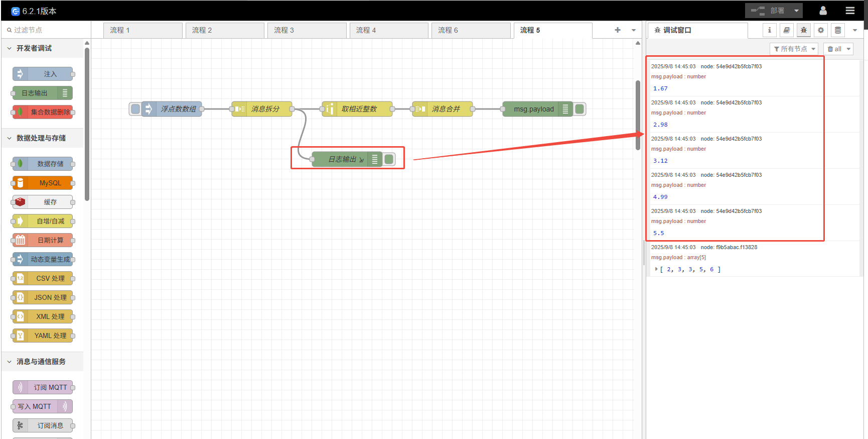868x439 pixels.
Task: Click the 部署 deploy button
Action: click(x=768, y=11)
